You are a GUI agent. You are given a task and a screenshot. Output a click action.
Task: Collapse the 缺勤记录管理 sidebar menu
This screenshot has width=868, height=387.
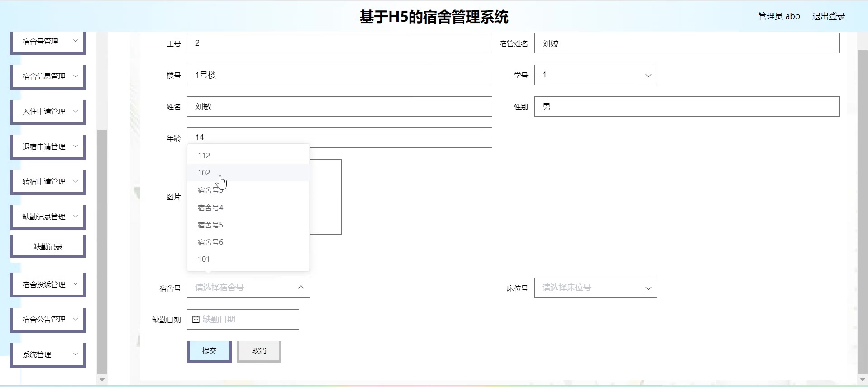coord(48,217)
